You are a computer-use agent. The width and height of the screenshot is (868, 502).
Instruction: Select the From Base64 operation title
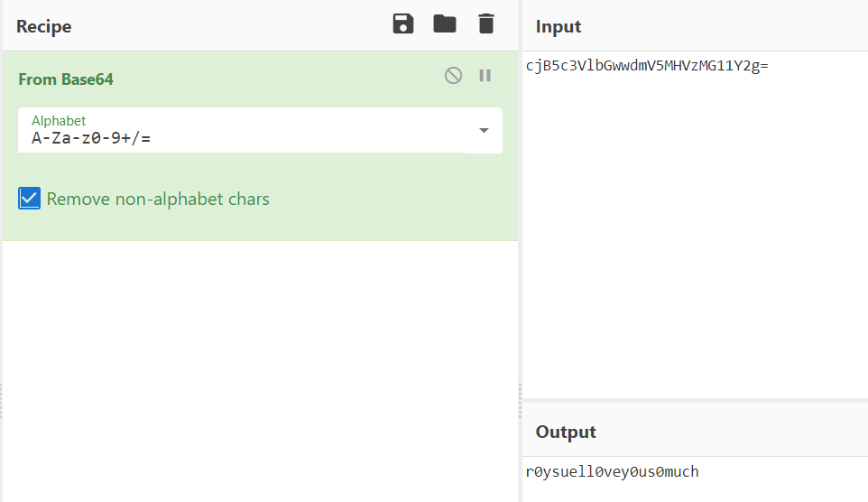pos(66,79)
